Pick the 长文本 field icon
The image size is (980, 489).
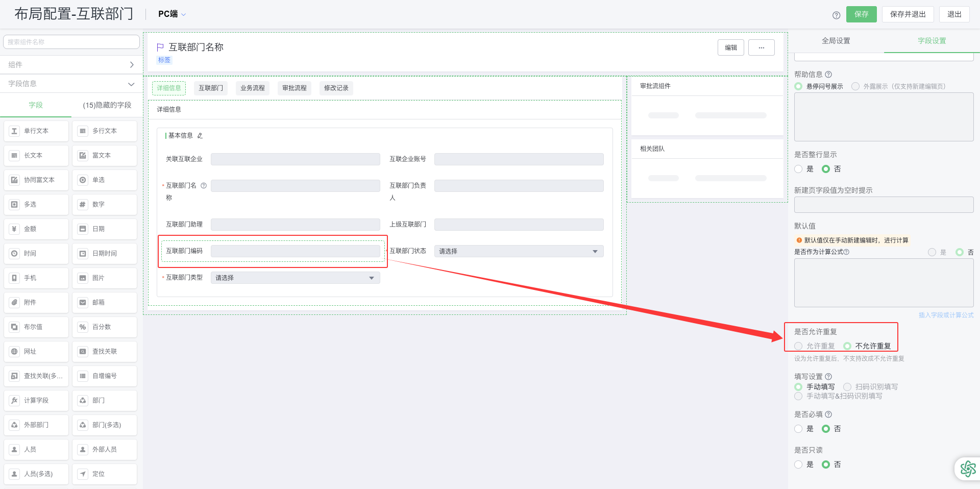14,156
